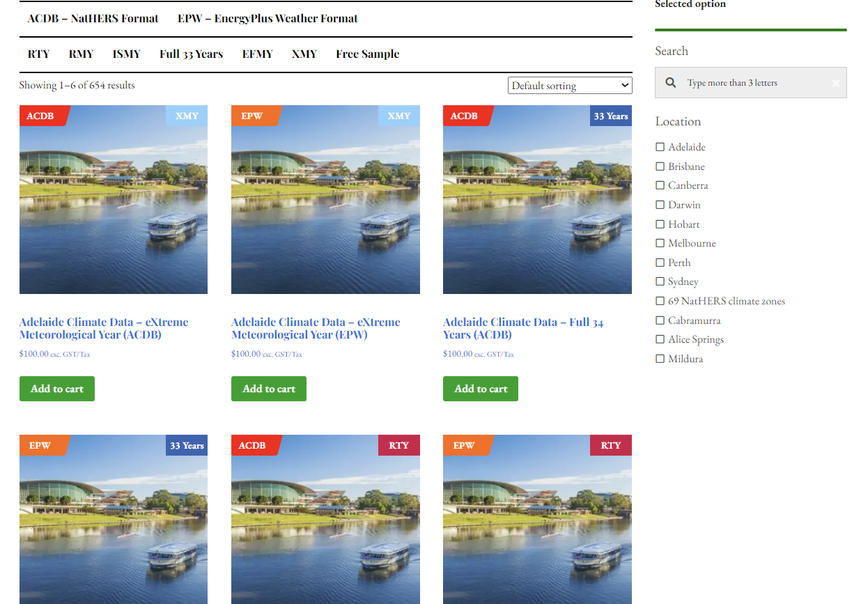Screen dimensions: 868x604
Task: Open the product image badged EPW and RTY
Action: point(537,519)
